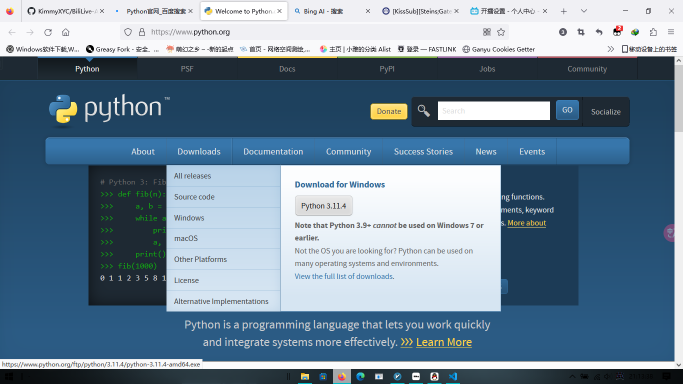
Task: Switch to the Bing AI tab
Action: [332, 11]
